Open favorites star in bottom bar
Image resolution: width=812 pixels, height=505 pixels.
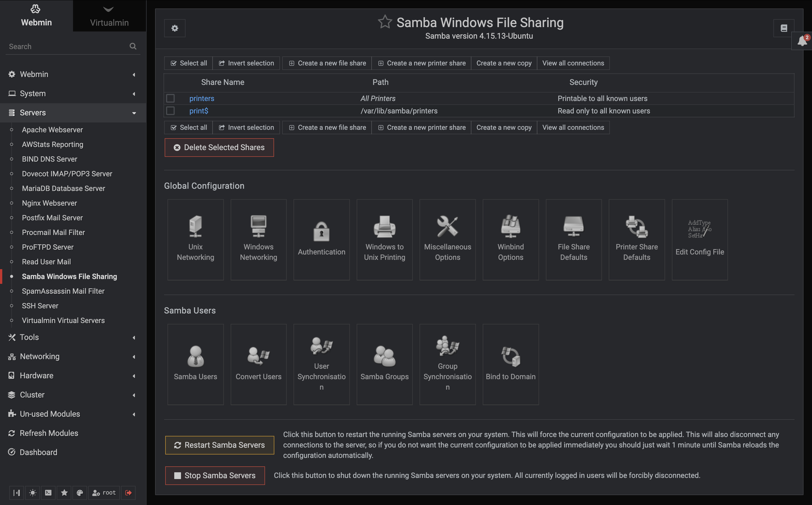[x=64, y=492]
